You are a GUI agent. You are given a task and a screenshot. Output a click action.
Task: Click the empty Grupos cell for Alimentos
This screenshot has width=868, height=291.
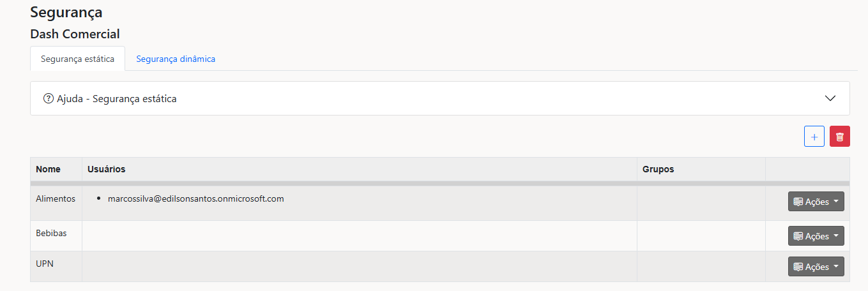701,203
